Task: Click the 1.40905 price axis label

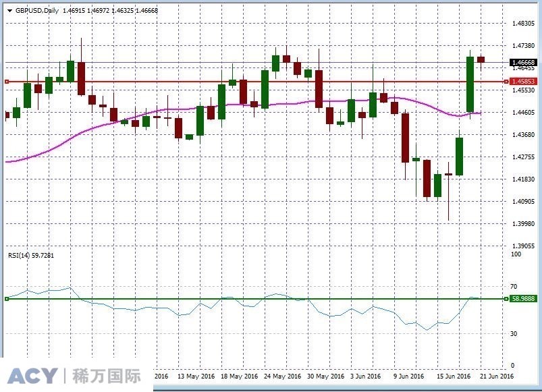Action: pos(523,201)
